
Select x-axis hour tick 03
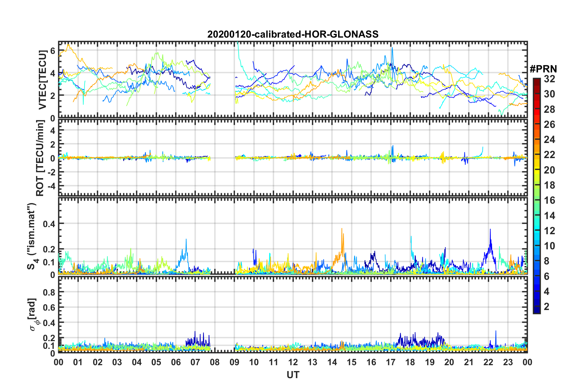(x=117, y=362)
